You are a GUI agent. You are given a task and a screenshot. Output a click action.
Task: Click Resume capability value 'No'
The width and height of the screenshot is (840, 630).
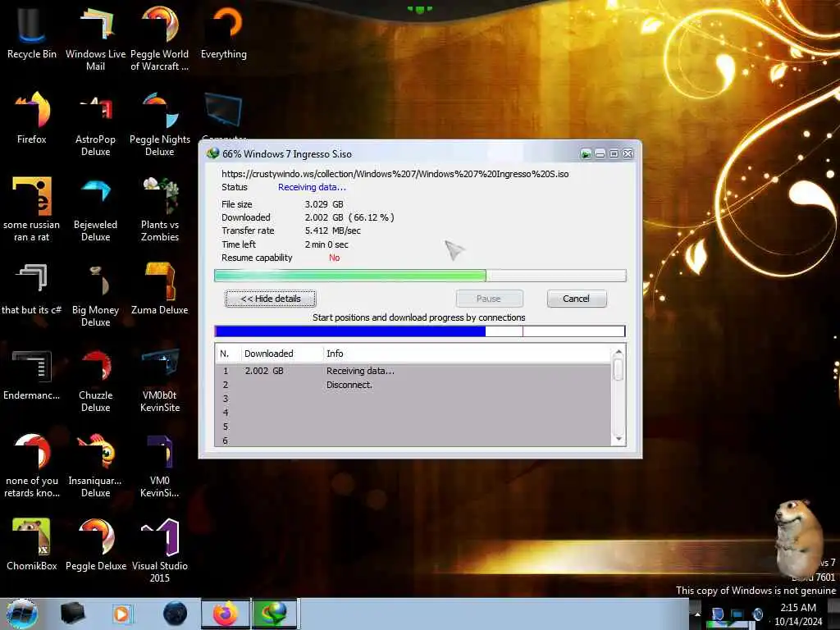(x=335, y=258)
